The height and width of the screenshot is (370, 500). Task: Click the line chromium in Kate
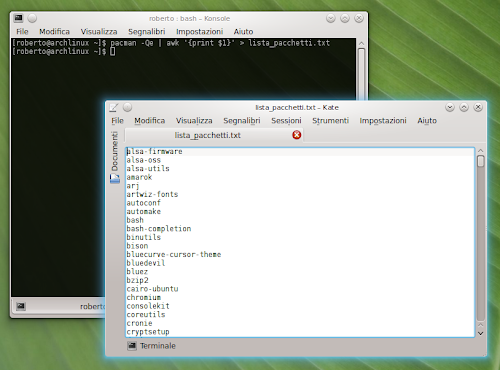143,297
